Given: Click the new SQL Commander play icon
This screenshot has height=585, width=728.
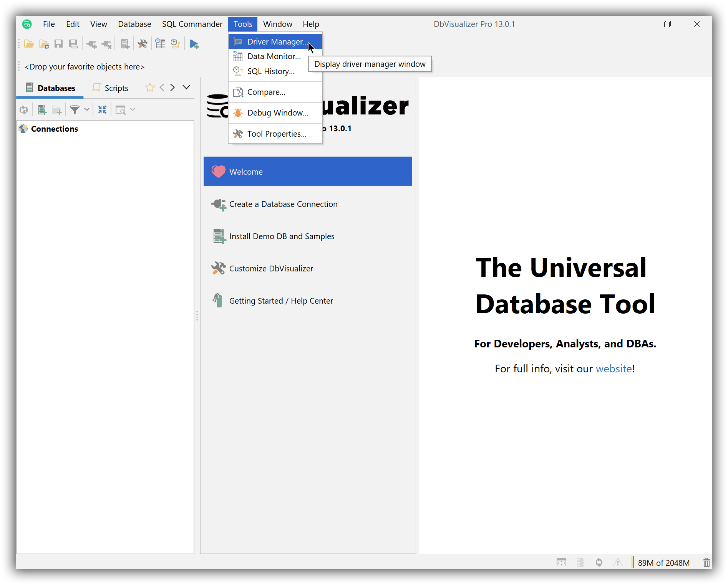Looking at the screenshot, I should coord(194,44).
